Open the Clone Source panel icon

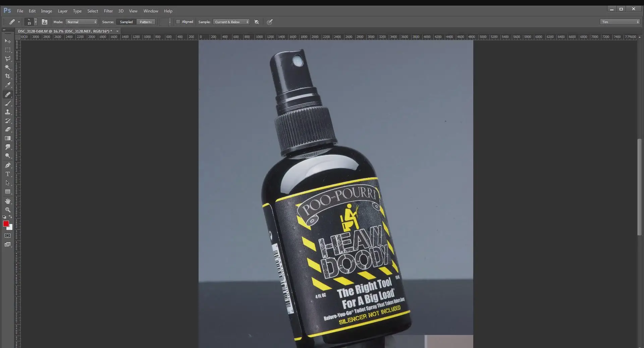[x=44, y=22]
